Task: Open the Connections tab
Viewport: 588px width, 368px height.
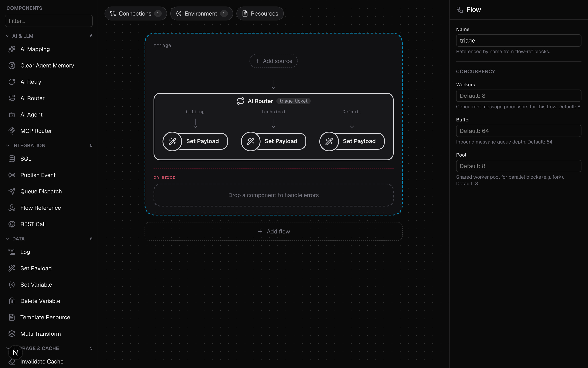Action: pos(136,13)
